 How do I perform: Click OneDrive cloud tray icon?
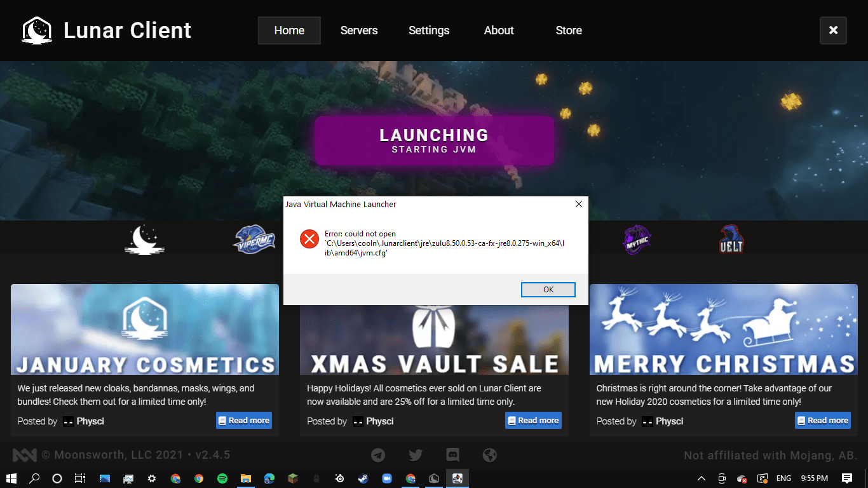coord(742,478)
